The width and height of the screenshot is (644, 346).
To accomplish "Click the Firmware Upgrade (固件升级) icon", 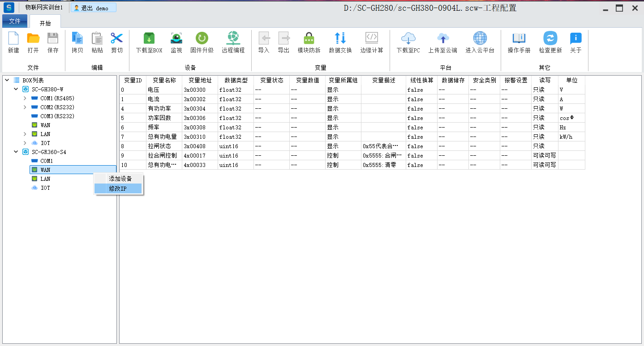I will (202, 39).
